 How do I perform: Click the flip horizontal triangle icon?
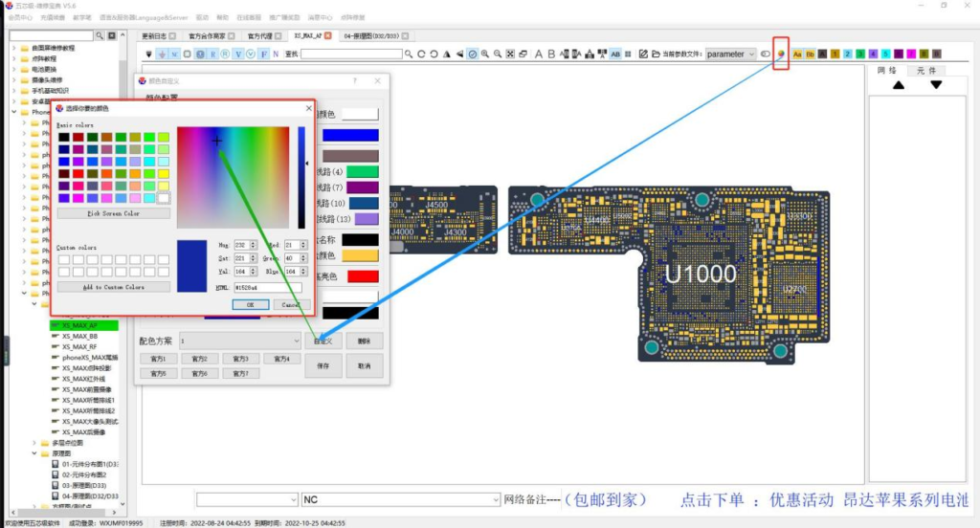pyautogui.click(x=446, y=54)
